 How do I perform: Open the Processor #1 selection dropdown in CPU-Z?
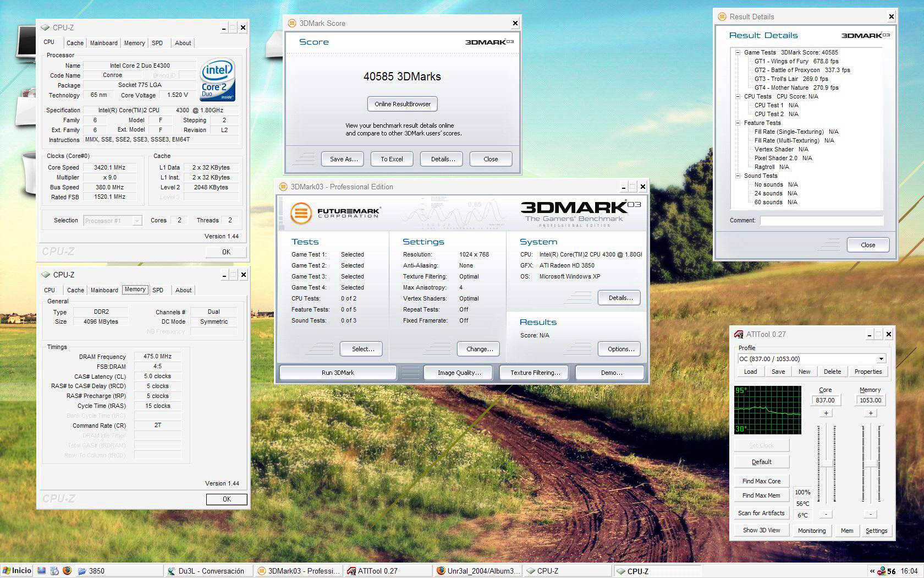[x=136, y=221]
